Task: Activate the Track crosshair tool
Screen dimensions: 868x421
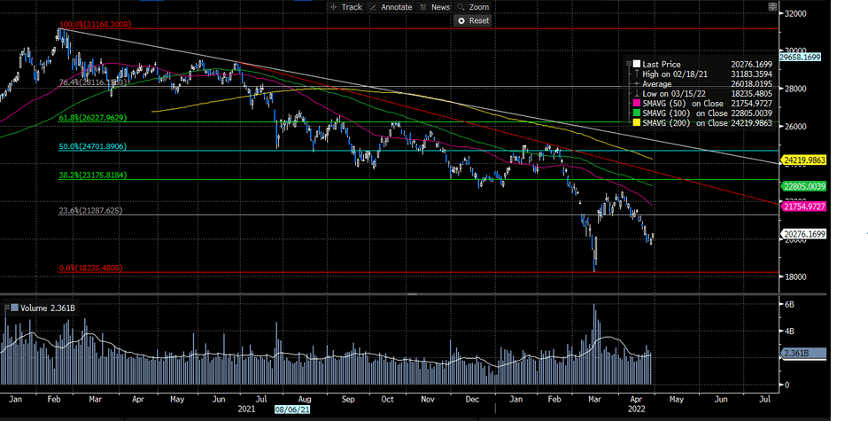Action: 345,6
